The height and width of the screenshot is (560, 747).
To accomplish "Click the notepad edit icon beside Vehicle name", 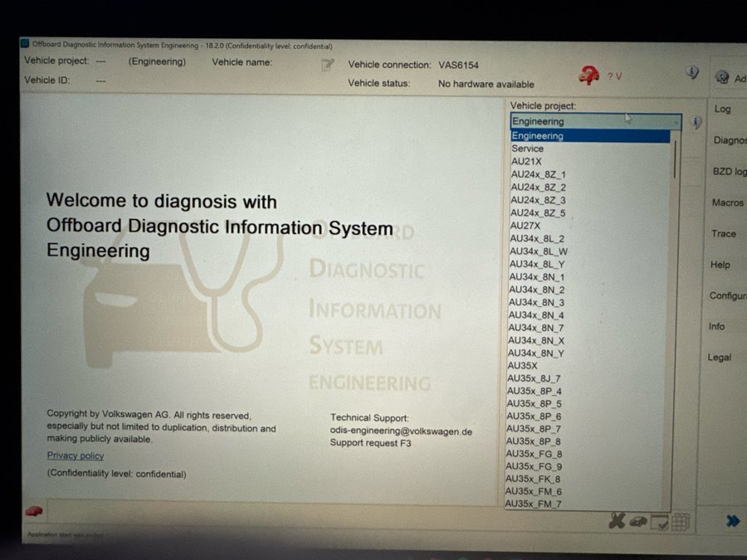I will (328, 65).
